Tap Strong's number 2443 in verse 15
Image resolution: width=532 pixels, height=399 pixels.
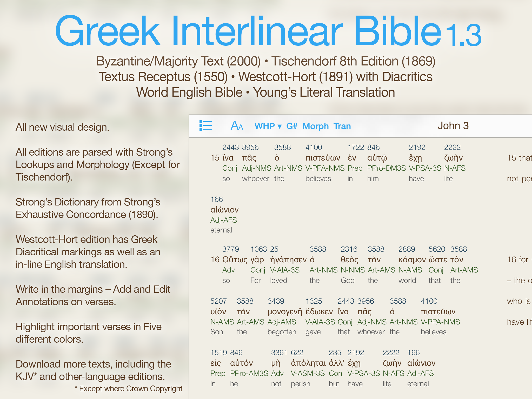pyautogui.click(x=230, y=147)
